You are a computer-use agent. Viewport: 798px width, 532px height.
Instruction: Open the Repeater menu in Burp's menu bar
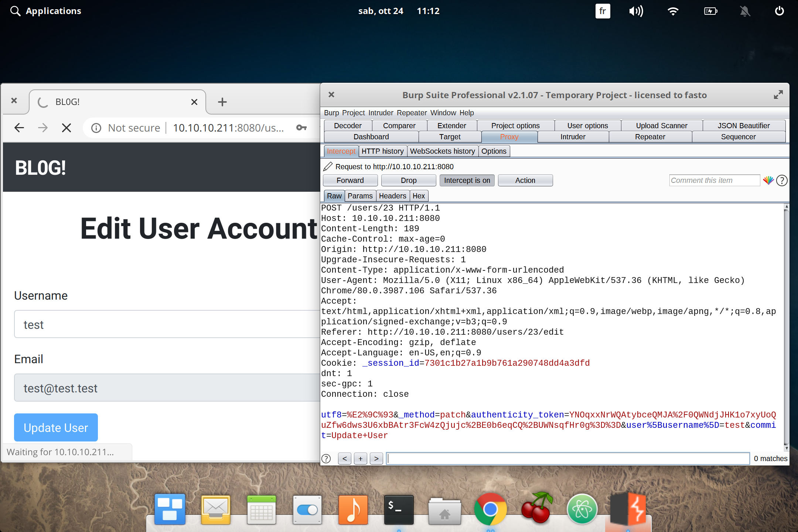pos(412,113)
